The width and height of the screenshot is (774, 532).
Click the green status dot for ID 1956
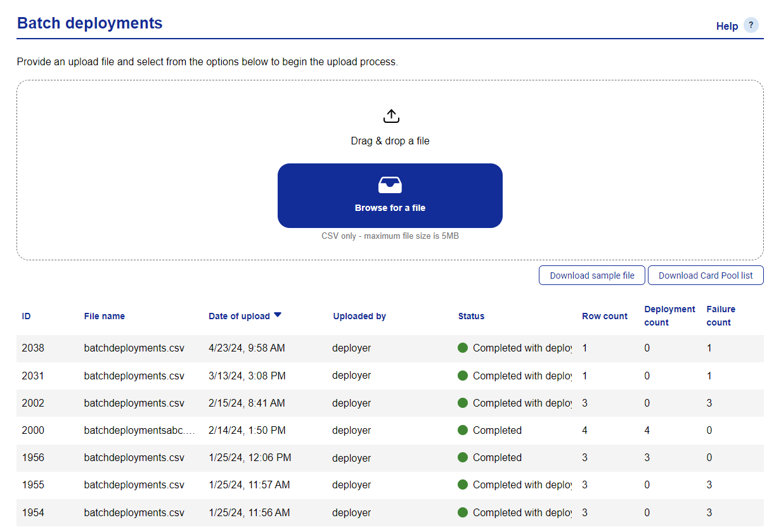pyautogui.click(x=463, y=457)
